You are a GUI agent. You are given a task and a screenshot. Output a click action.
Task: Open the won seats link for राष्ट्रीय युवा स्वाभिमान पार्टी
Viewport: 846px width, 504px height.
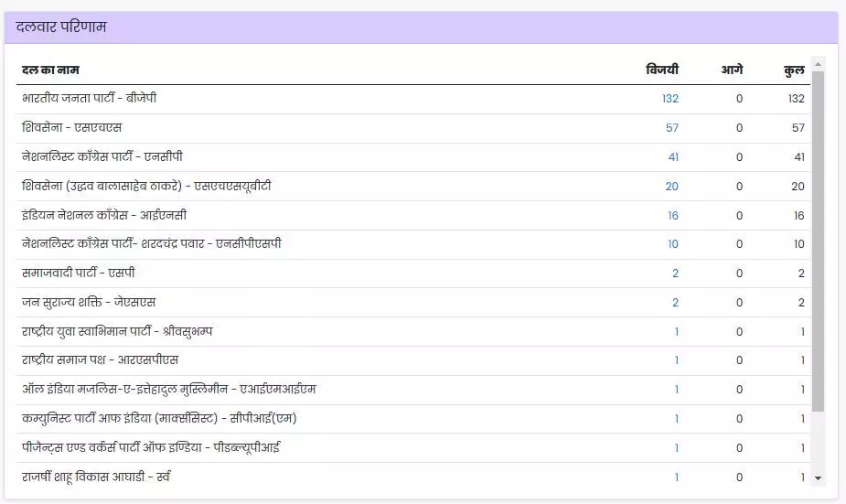coord(677,331)
